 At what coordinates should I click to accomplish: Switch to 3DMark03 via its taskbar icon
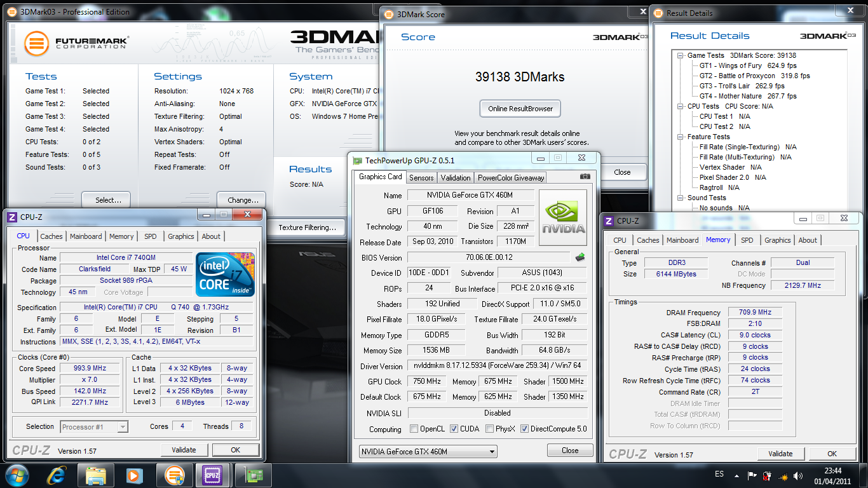click(x=175, y=475)
